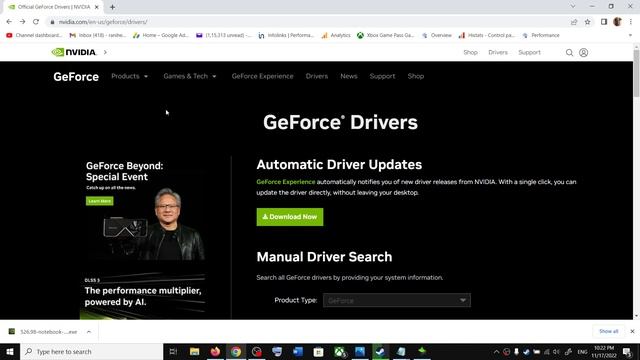640x360 pixels.
Task: Open the Photos app on the taskbar
Action: pos(360,351)
